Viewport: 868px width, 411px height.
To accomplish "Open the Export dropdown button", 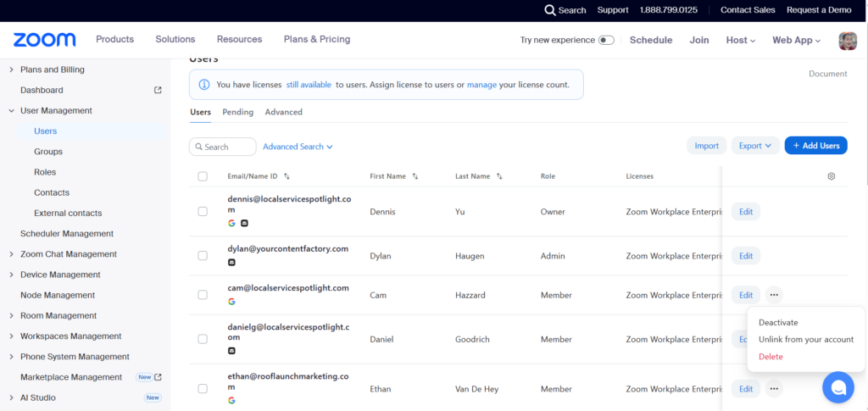I will 755,146.
